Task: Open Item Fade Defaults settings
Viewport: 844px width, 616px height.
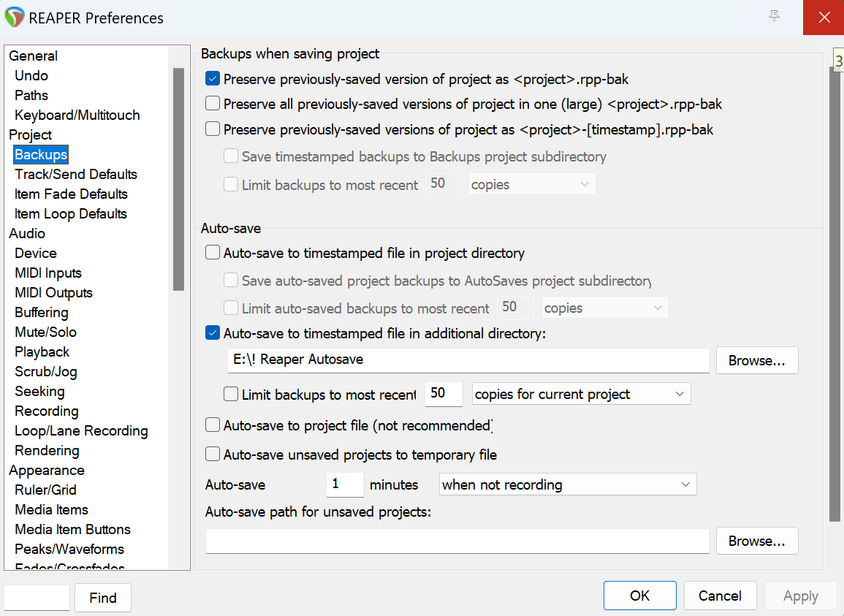Action: 71,194
